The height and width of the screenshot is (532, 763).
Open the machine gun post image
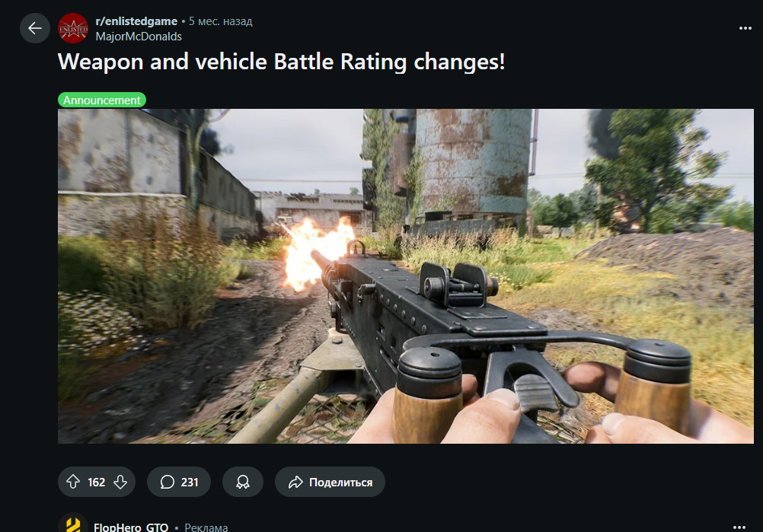[x=406, y=276]
